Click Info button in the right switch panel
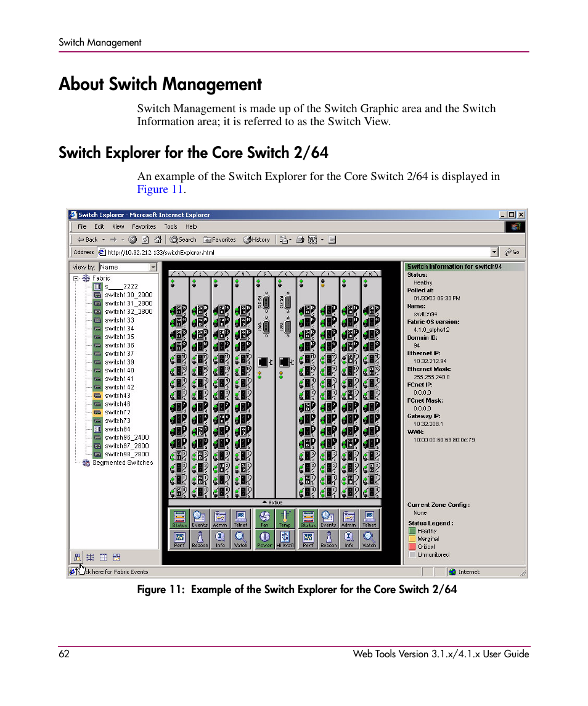The image size is (588, 706). (349, 539)
